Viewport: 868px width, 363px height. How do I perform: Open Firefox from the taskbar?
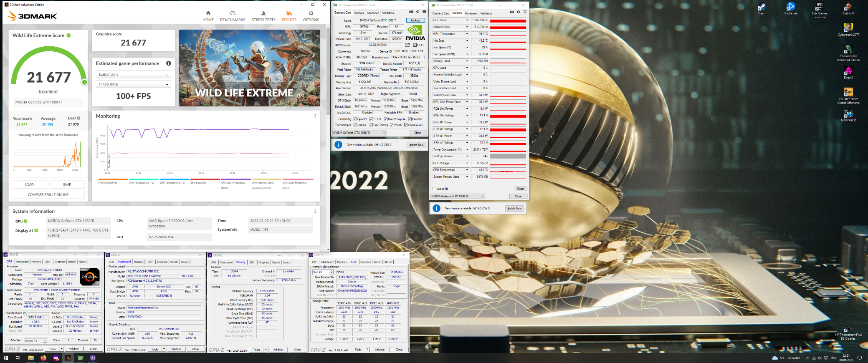coord(43,358)
